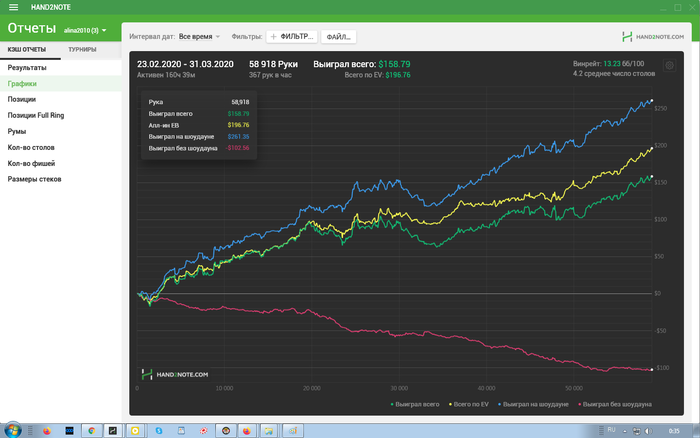Click the 'ФАЙЛ...' button
Image resolution: width=700 pixels, height=438 pixels.
338,37
